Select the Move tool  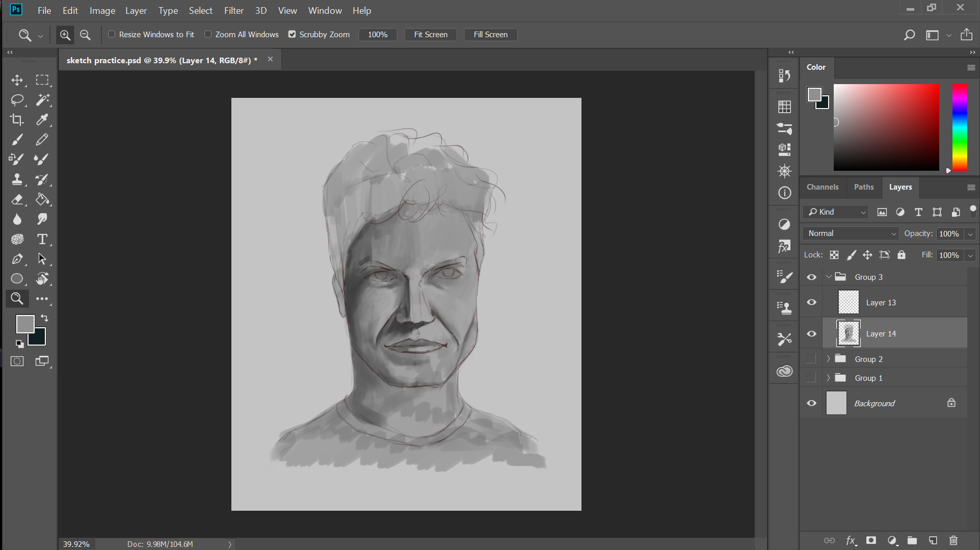click(17, 80)
